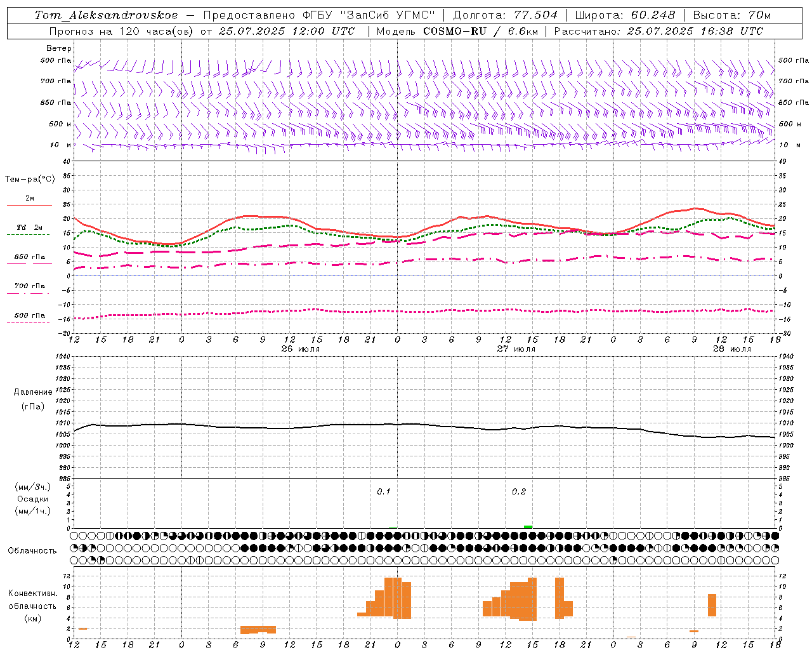This screenshot has height=650, width=812.
Task: Click the Давление pressure panel title
Action: pyautogui.click(x=33, y=392)
